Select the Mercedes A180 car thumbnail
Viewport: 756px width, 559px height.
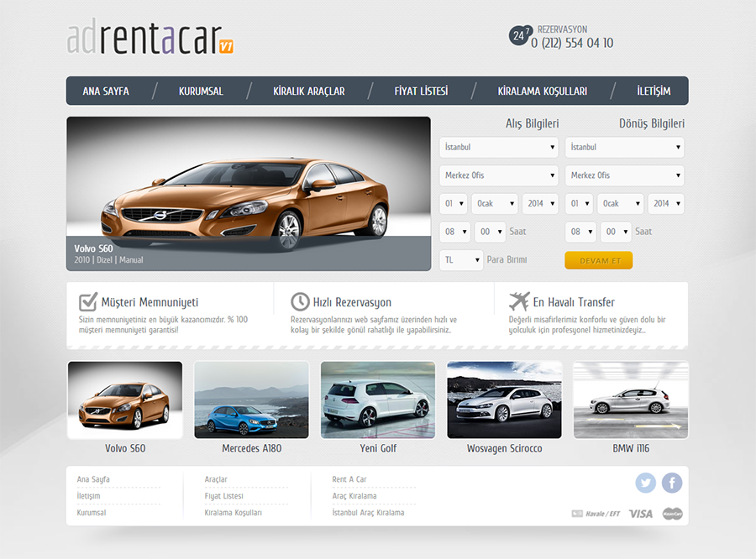tap(251, 400)
